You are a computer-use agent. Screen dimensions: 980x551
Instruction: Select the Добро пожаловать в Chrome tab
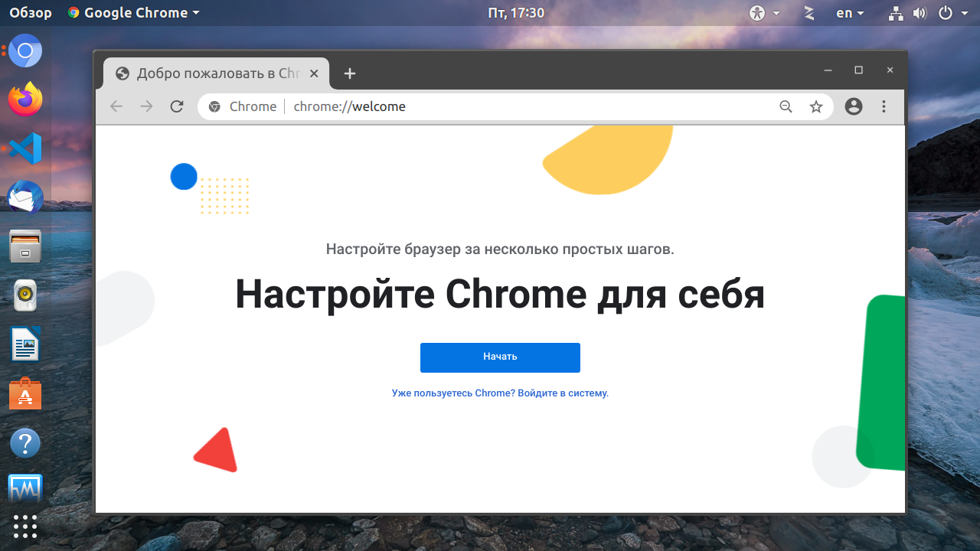tap(216, 73)
